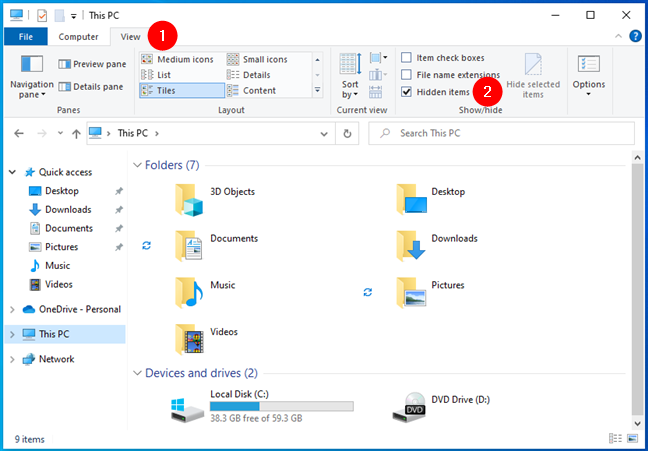
Task: Go back with the Back arrow
Action: (19, 133)
